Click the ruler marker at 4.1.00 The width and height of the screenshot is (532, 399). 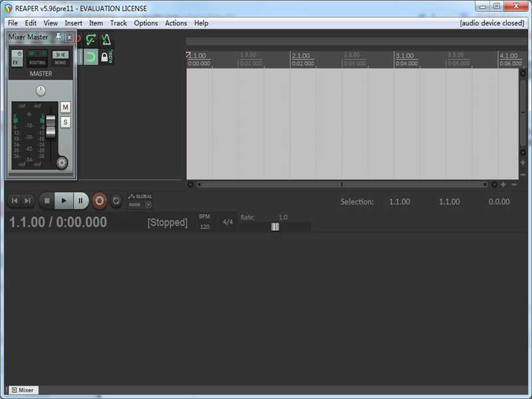[x=509, y=56]
